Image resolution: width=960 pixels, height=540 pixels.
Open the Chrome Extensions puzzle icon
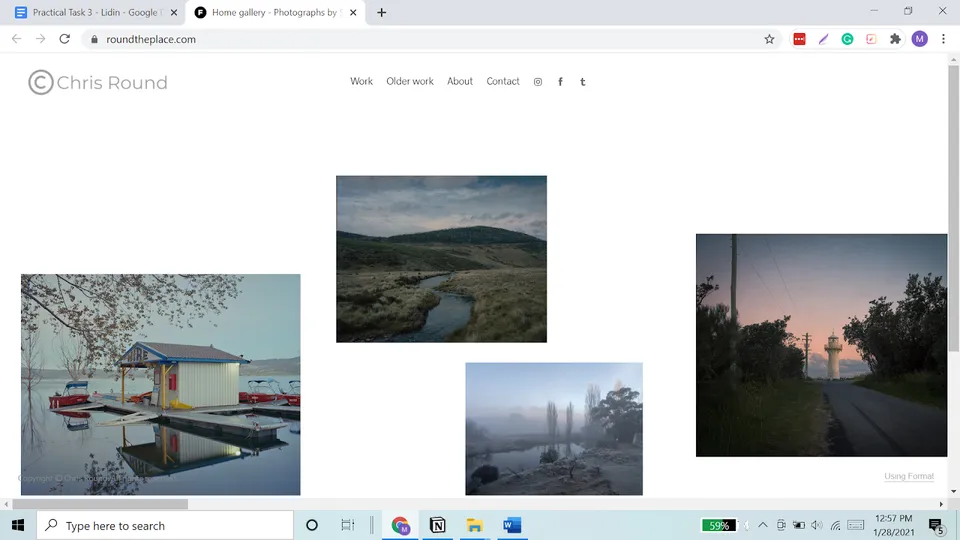895,39
